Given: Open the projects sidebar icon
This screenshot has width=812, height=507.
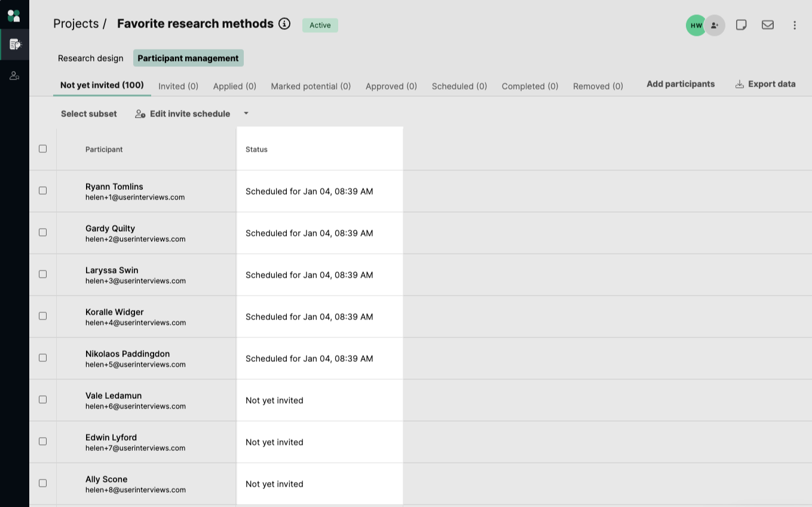Looking at the screenshot, I should coord(15,44).
